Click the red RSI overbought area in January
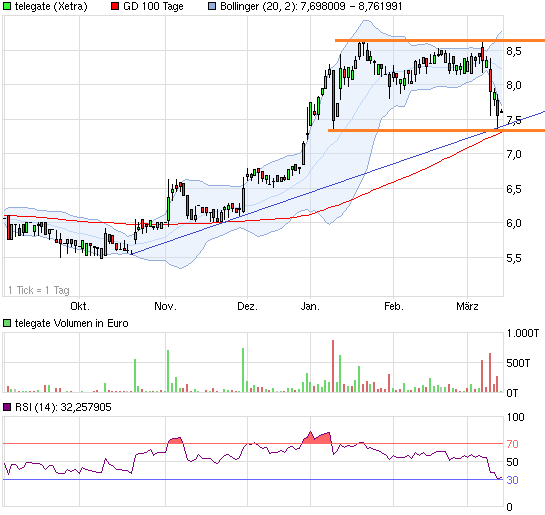Screen dimensions: 545x515 click(316, 439)
